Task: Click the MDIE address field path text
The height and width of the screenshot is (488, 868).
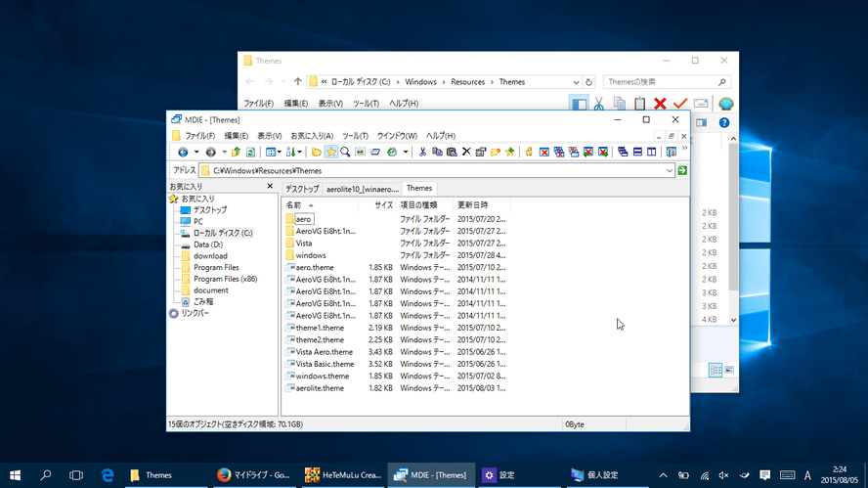Action: pos(267,170)
